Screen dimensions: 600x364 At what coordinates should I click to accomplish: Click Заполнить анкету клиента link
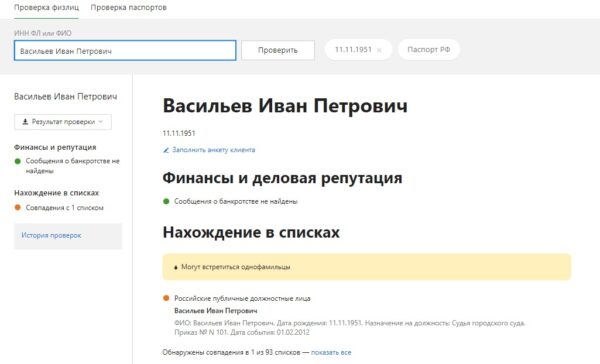(x=214, y=150)
